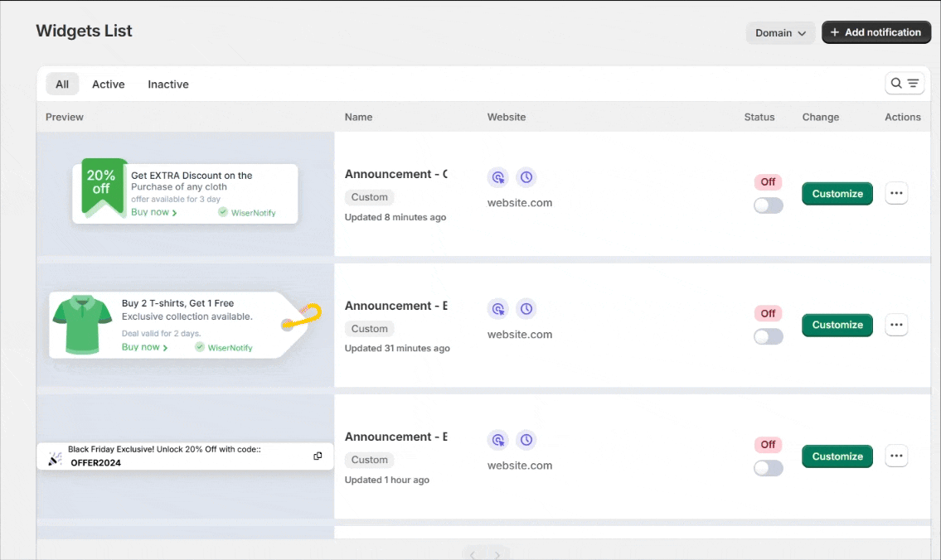Image resolution: width=941 pixels, height=560 pixels.
Task: Click the copy code icon in Black Friday preview
Action: point(318,456)
